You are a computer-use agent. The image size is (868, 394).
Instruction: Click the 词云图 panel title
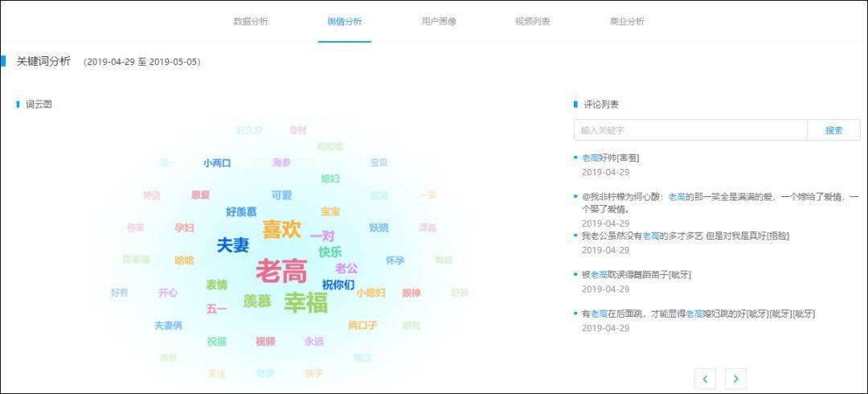point(39,105)
